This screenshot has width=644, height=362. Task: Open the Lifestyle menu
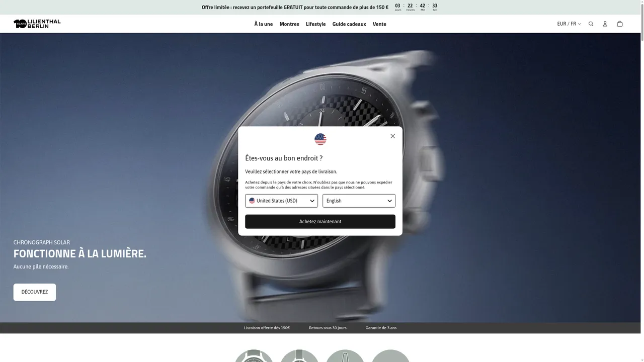[x=316, y=24]
